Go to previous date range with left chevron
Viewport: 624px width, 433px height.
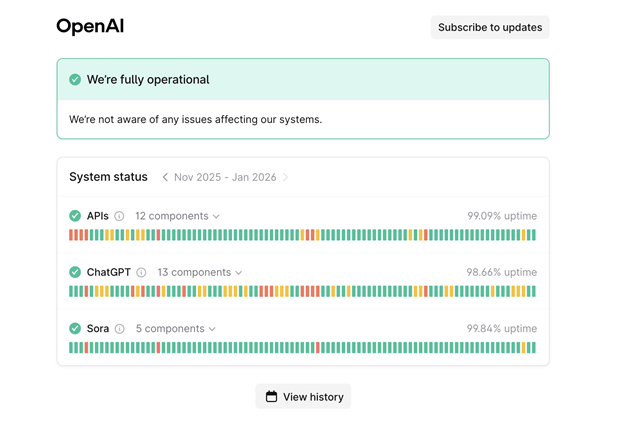165,177
